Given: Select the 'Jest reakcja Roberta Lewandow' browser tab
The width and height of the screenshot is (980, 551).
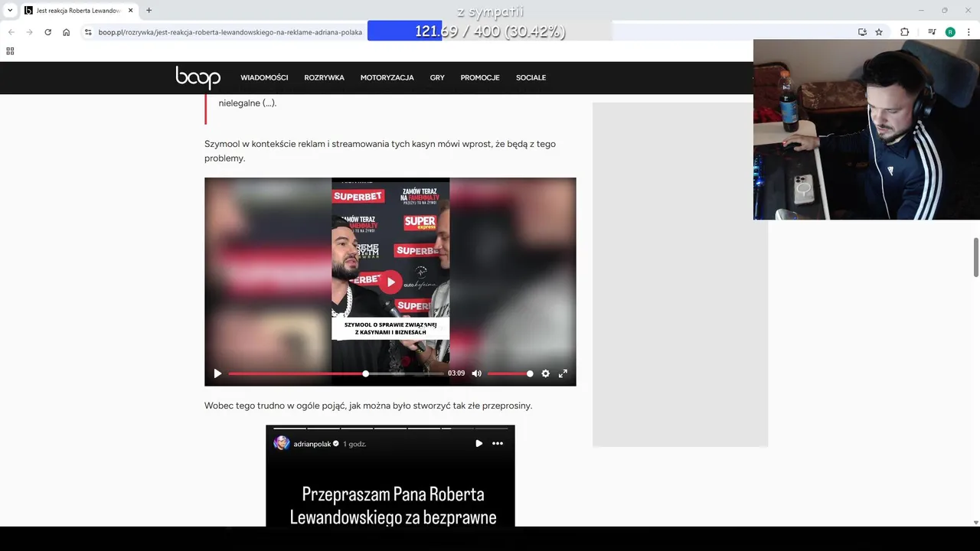Looking at the screenshot, I should [77, 11].
